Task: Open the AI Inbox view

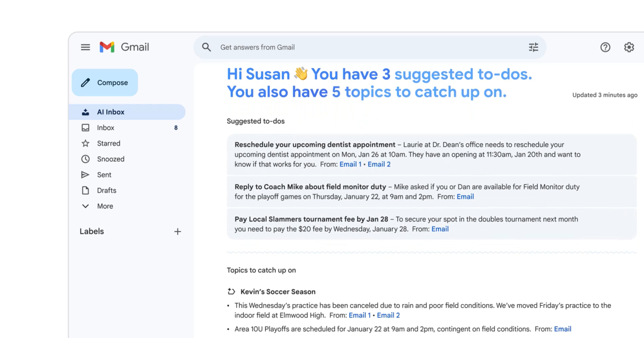Action: [x=111, y=112]
